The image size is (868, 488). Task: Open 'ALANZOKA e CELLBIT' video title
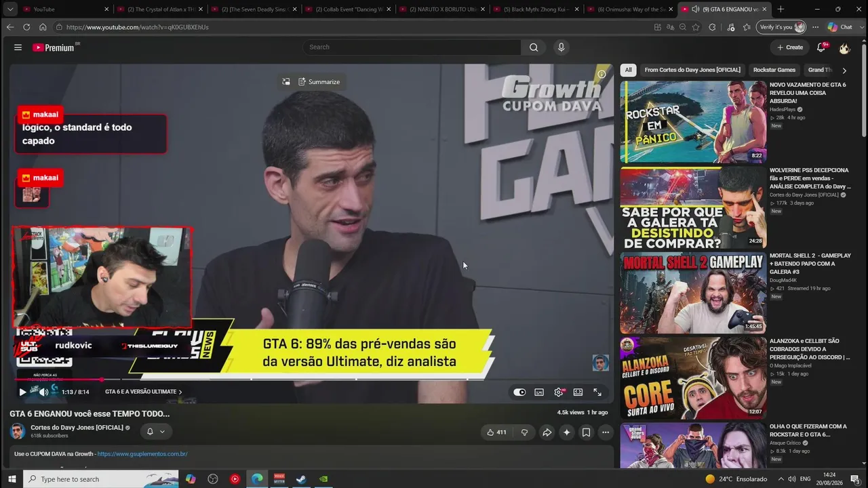(x=810, y=349)
